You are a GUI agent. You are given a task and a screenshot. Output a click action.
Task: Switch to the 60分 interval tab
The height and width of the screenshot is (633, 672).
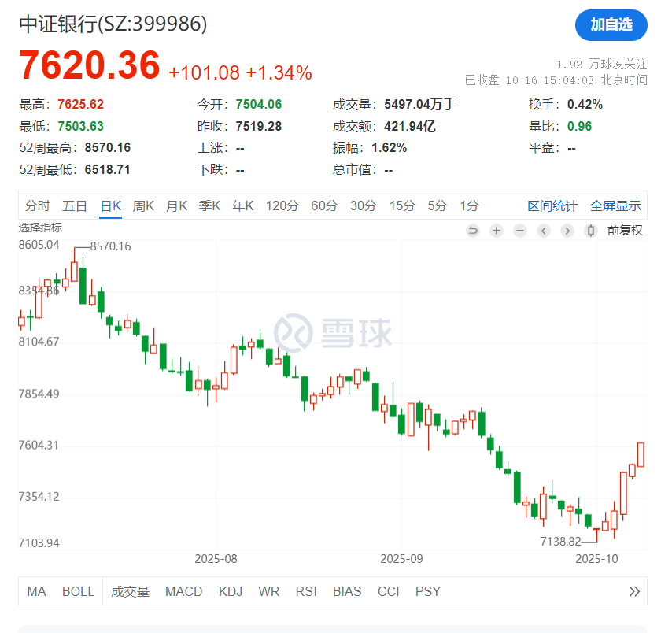324,205
